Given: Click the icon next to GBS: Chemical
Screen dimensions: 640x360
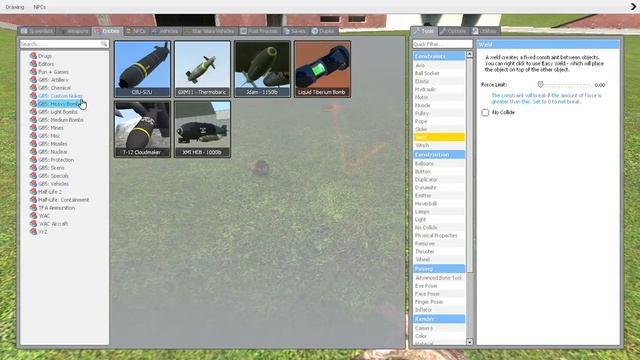Looking at the screenshot, I should (x=33, y=88).
